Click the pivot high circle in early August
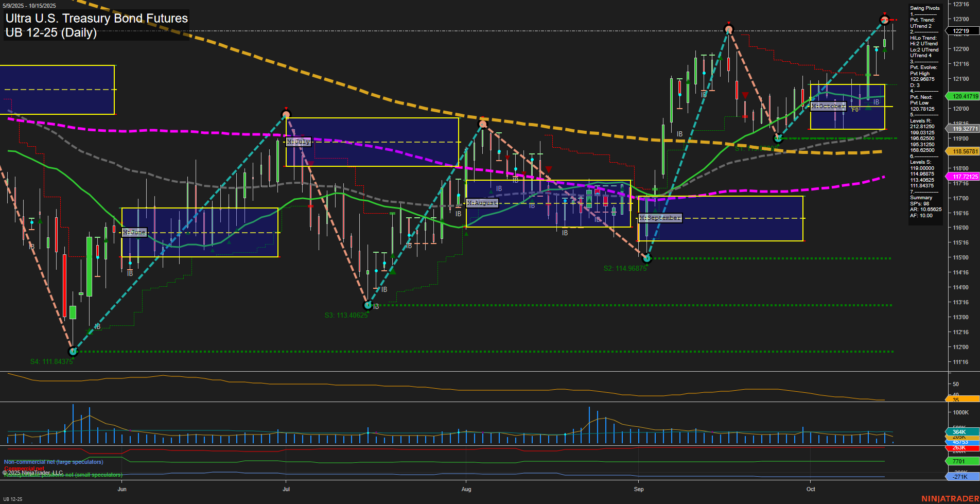The width and height of the screenshot is (980, 504). click(x=483, y=124)
